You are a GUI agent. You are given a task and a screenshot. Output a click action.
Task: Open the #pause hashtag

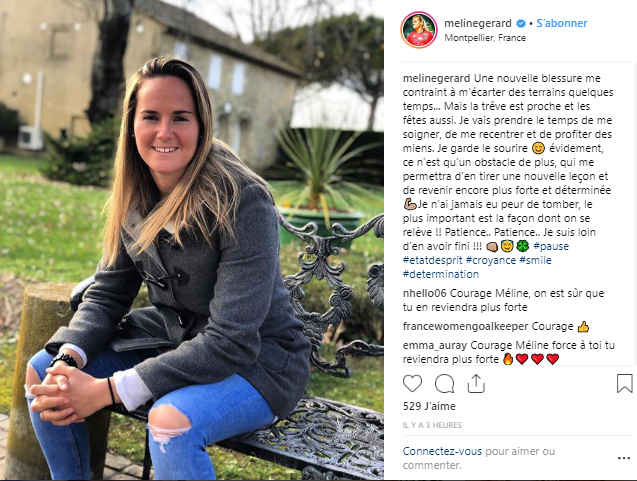tap(551, 246)
